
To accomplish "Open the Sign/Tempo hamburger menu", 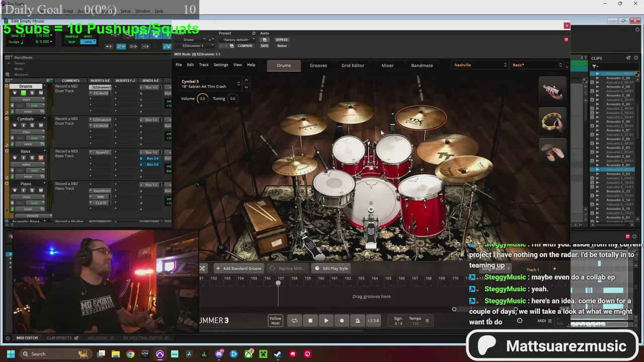I will point(427,320).
